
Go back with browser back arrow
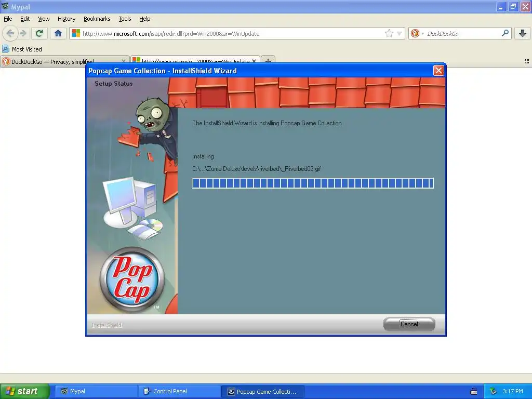(10, 33)
